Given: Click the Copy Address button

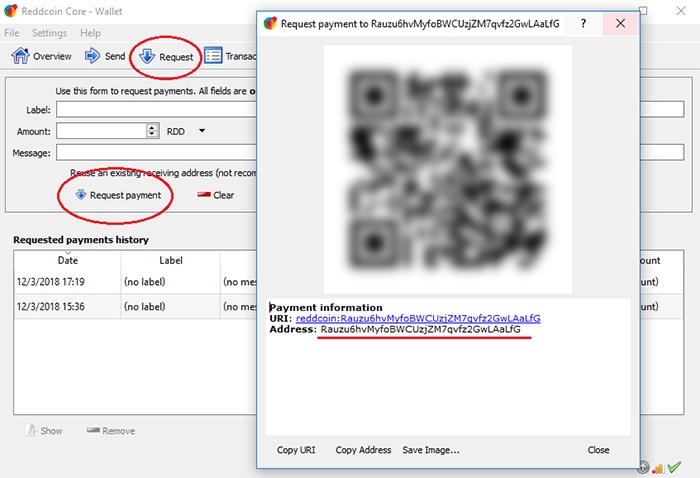Looking at the screenshot, I should pyautogui.click(x=363, y=450).
